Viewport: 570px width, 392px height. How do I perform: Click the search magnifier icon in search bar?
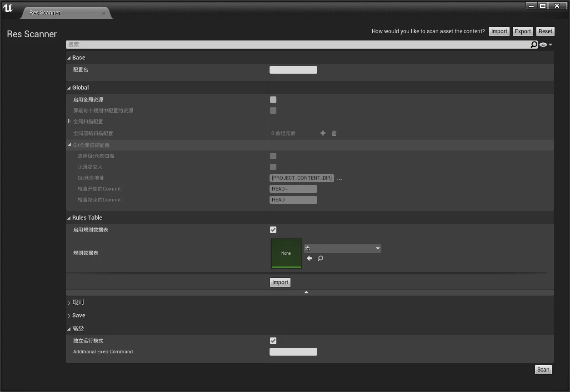[x=534, y=45]
